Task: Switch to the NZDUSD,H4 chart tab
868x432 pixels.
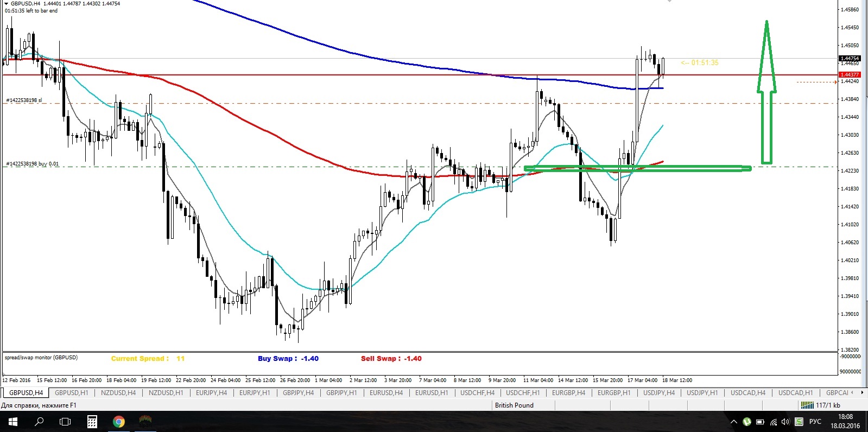Action: click(x=118, y=392)
